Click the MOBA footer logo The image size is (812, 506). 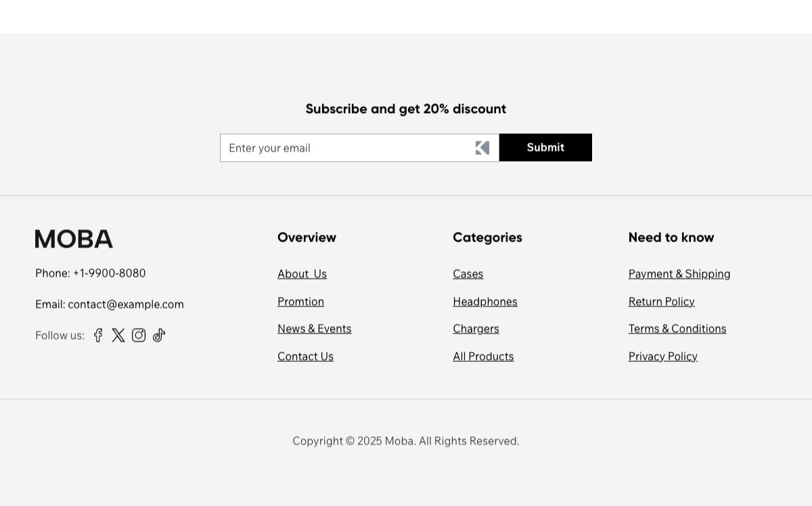74,239
